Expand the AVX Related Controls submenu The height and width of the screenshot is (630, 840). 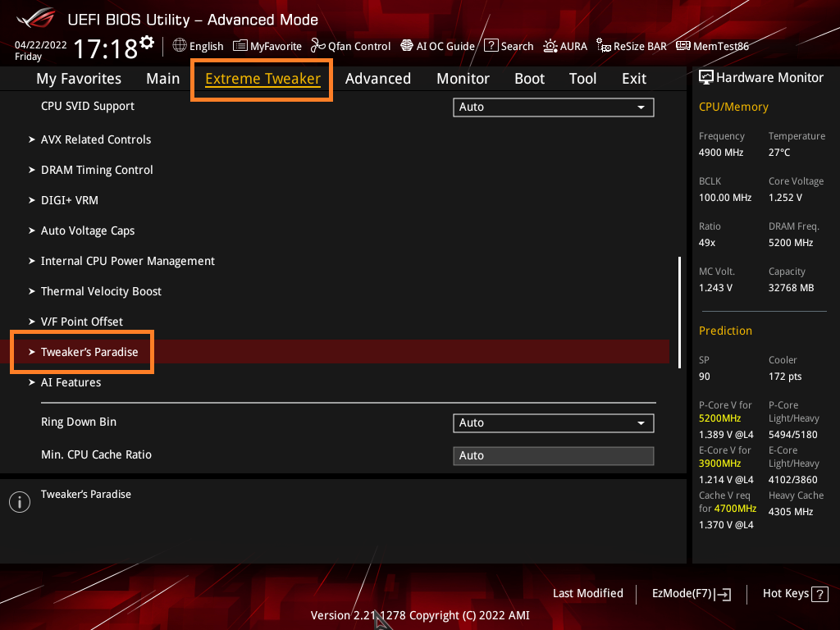(x=95, y=139)
